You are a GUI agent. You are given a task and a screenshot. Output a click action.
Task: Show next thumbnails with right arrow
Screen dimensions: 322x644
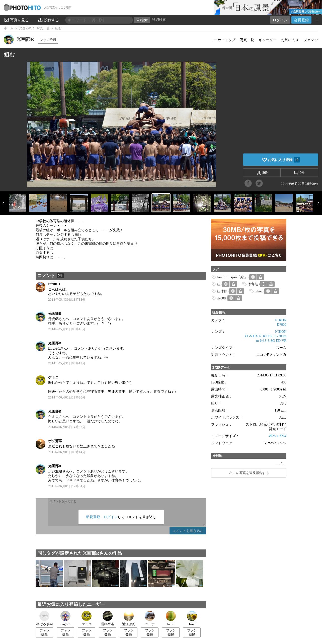click(318, 203)
